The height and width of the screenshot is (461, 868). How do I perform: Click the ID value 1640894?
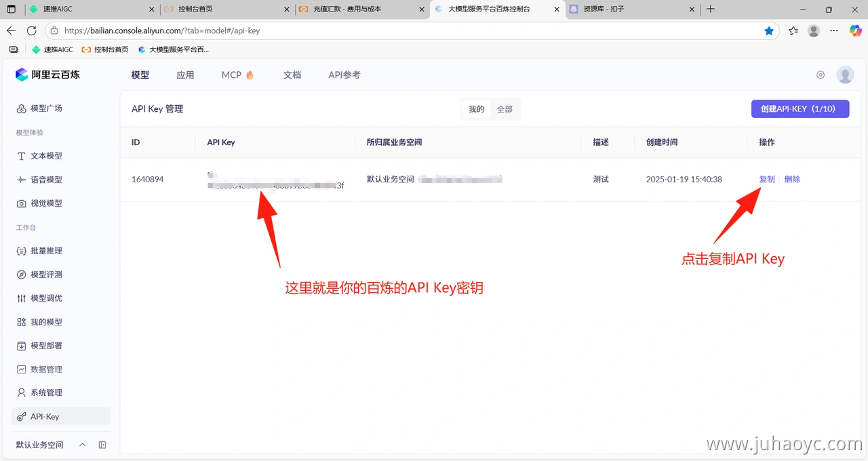pos(147,180)
